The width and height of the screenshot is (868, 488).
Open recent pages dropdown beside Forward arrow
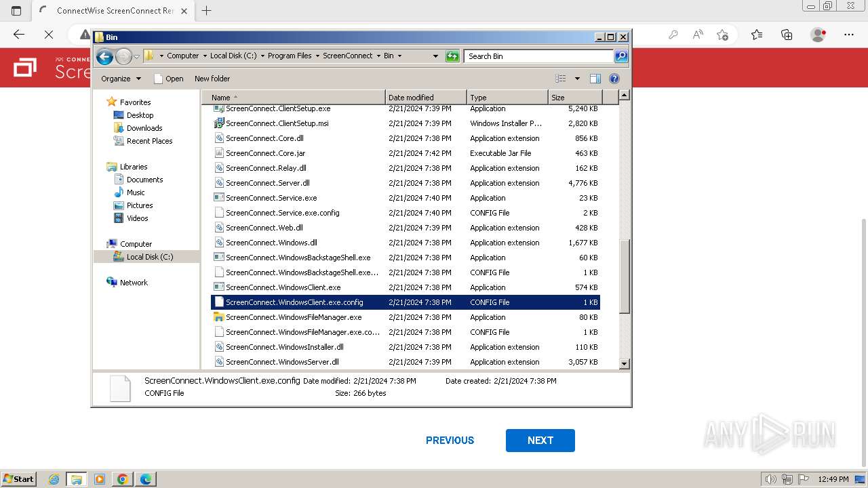click(x=136, y=56)
